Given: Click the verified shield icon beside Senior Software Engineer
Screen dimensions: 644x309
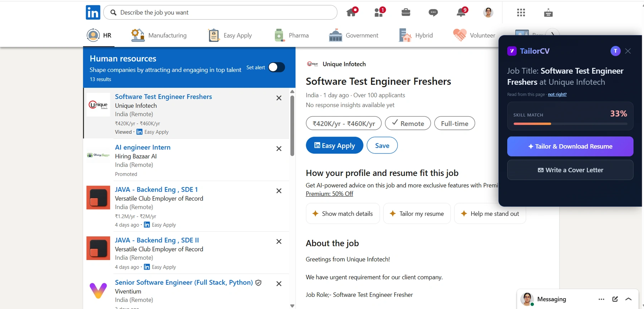Looking at the screenshot, I should click(258, 283).
